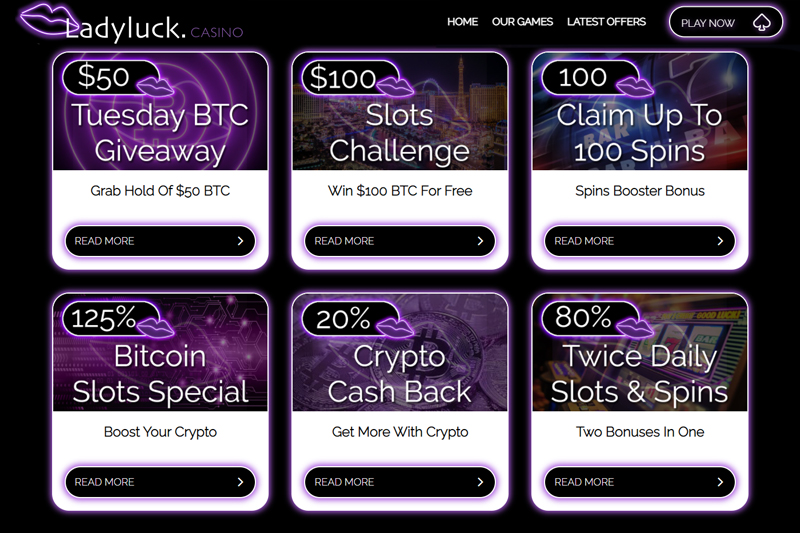Click the arrow chevron on Tuesday BTC Giveaway card
The height and width of the screenshot is (533, 800).
click(240, 241)
